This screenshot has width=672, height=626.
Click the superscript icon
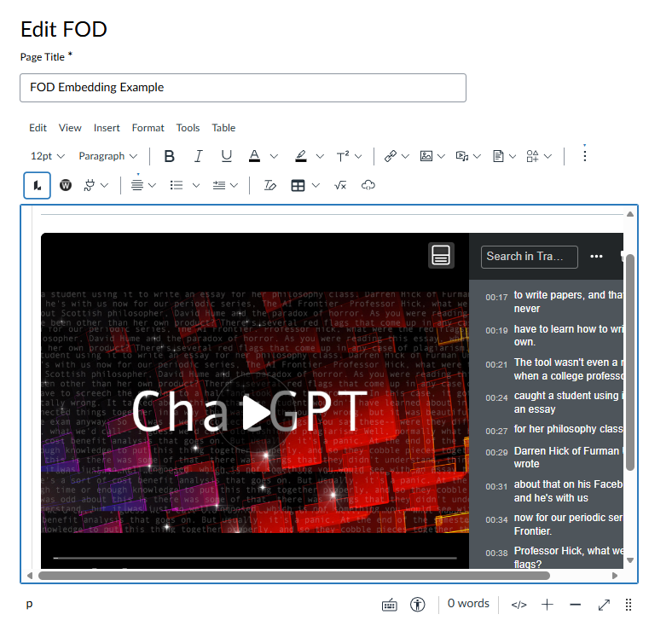[343, 156]
